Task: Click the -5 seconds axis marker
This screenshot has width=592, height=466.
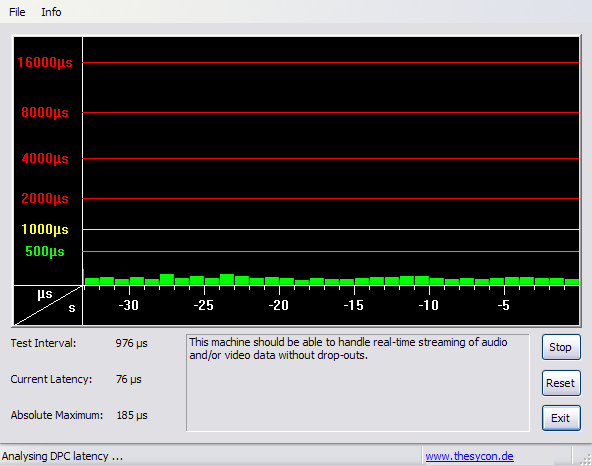Action: coord(504,305)
